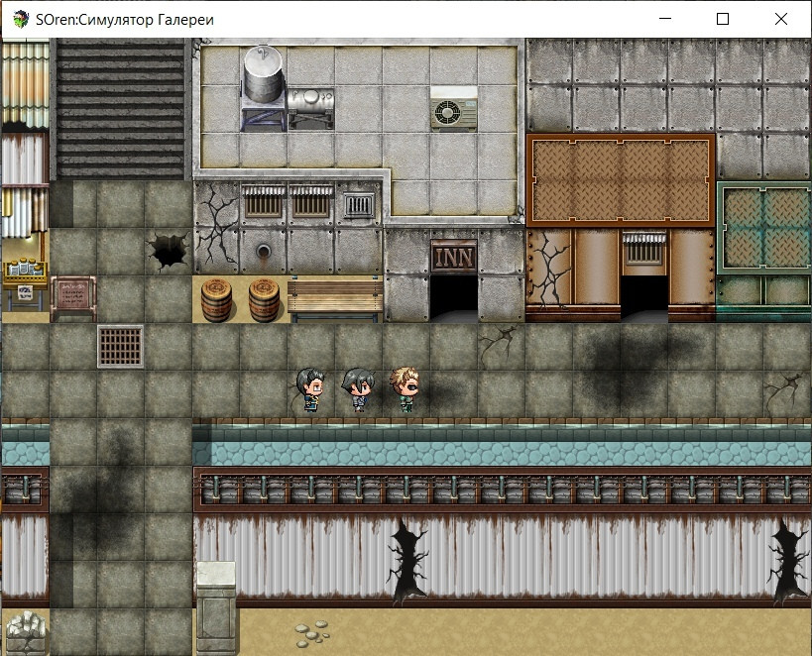This screenshot has height=656, width=812.
Task: Click the right wooden barrel
Action: (x=264, y=300)
